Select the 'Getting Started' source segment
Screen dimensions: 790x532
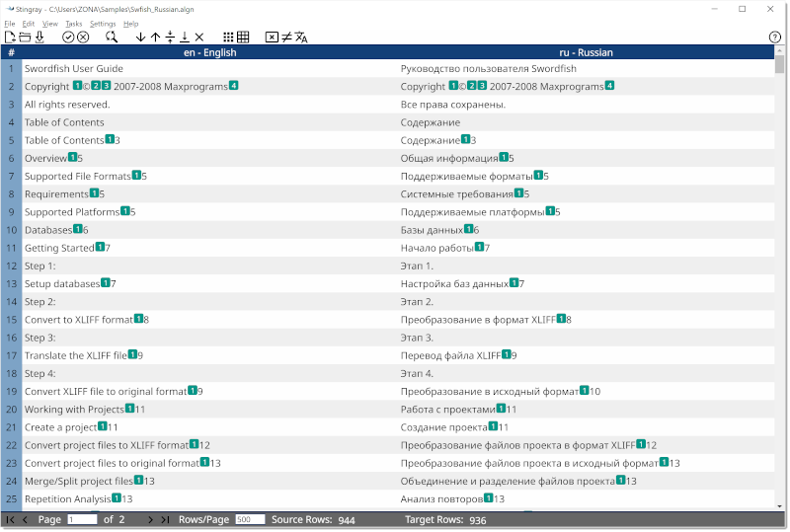click(x=209, y=248)
